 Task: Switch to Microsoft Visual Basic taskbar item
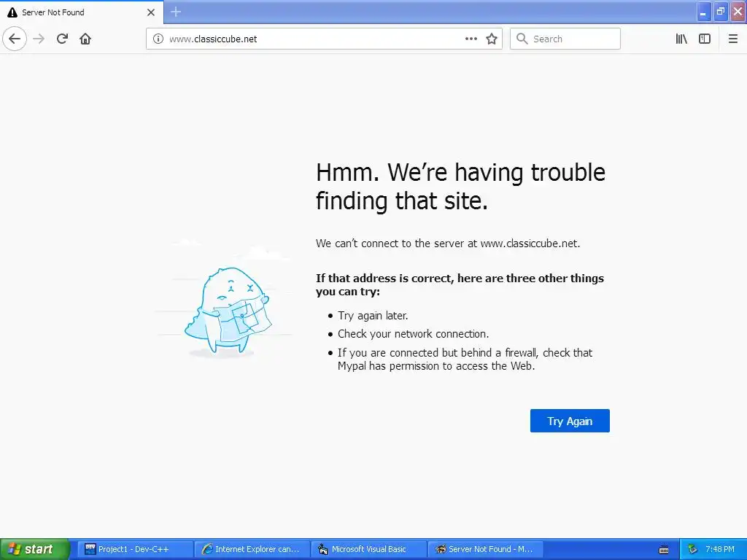(x=368, y=549)
